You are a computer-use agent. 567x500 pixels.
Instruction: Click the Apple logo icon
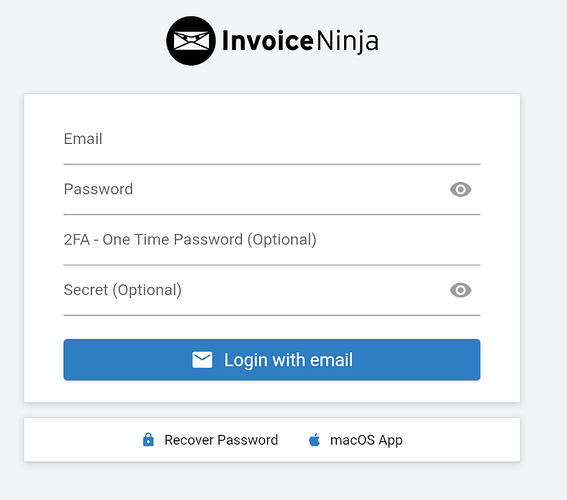tap(315, 440)
